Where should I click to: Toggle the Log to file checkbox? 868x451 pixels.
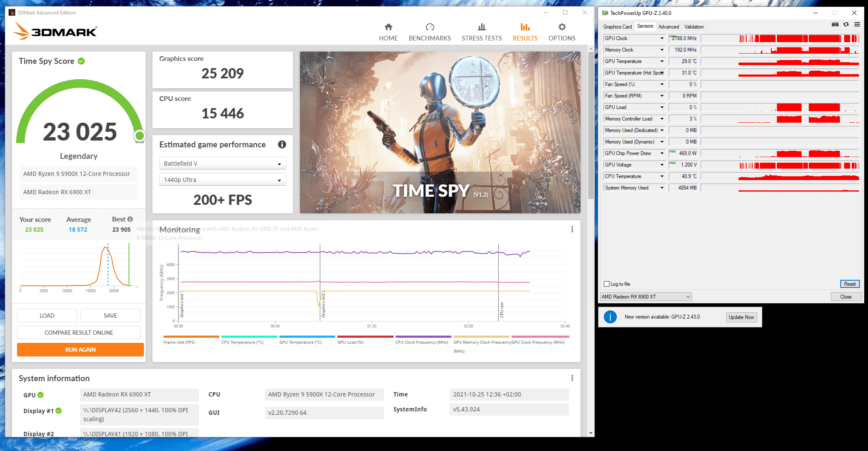[606, 284]
